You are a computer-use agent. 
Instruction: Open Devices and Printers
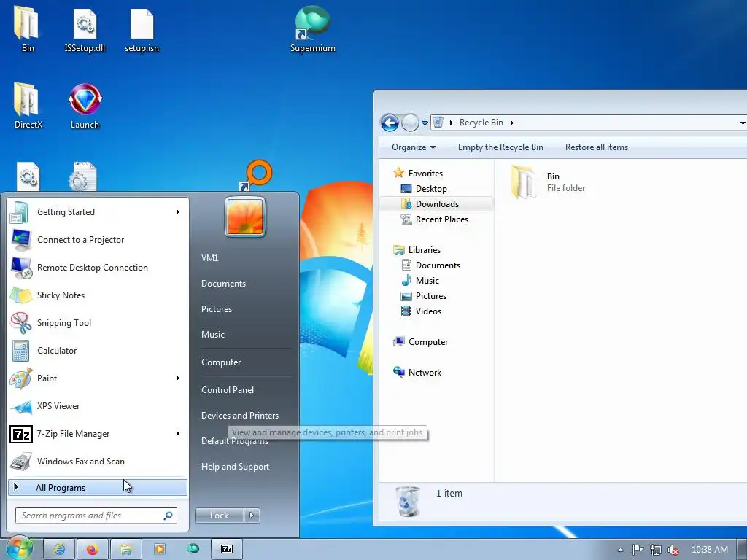239,415
